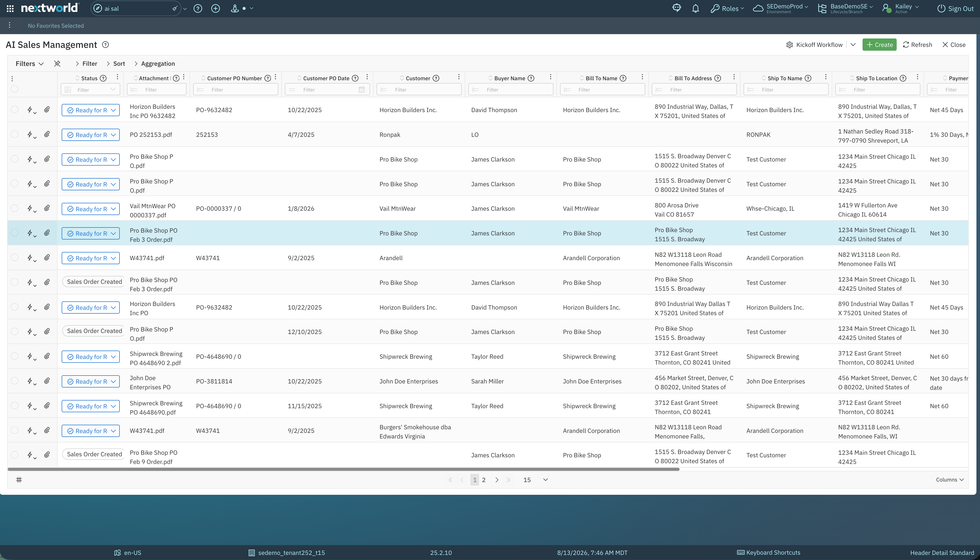This screenshot has height=560, width=980.
Task: Open Keyboard Shortcuts
Action: click(769, 553)
